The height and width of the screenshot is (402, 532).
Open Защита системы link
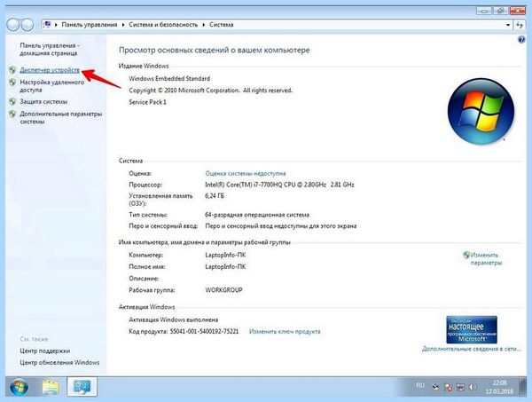[43, 102]
